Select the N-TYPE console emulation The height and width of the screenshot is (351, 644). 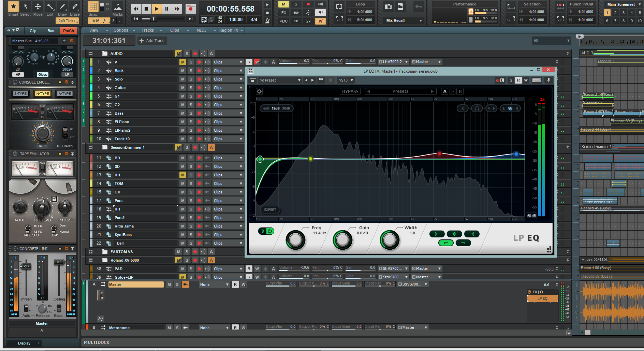[x=43, y=93]
